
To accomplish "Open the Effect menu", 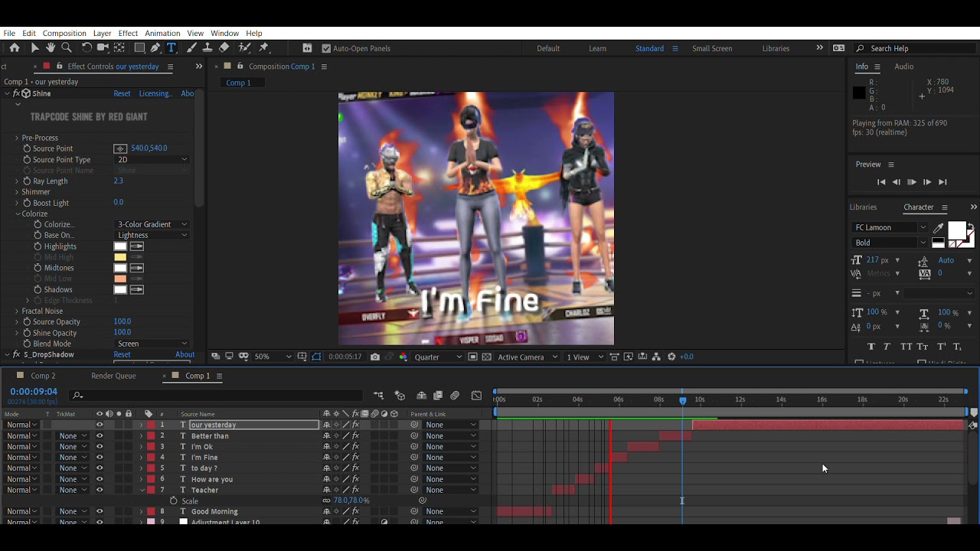I will coord(128,33).
